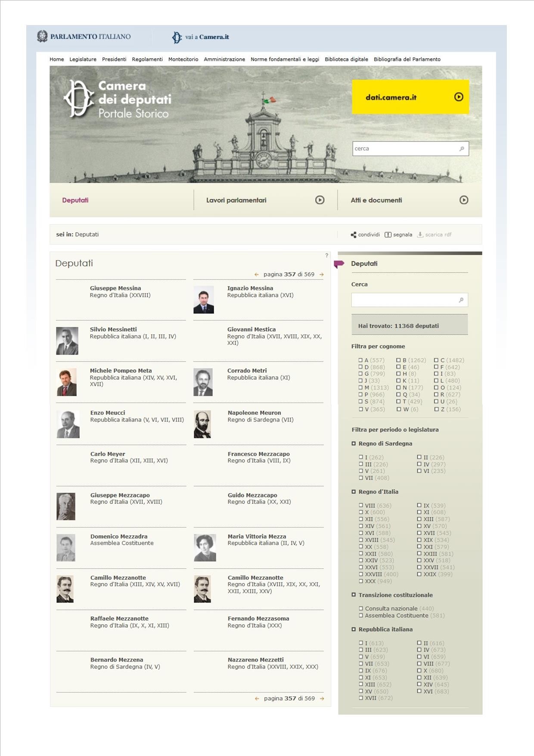Screen dimensions: 534x756
Task: Click the purple flag icon beside Deputati sidebar
Action: pyautogui.click(x=339, y=264)
